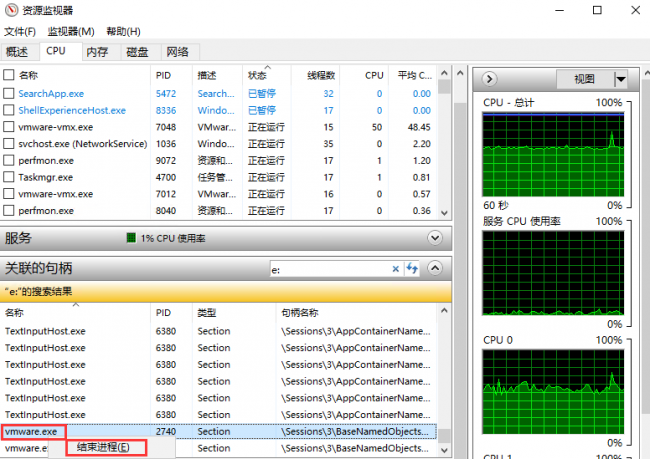
Task: Open the 帮助(H) menu
Action: coord(124,32)
